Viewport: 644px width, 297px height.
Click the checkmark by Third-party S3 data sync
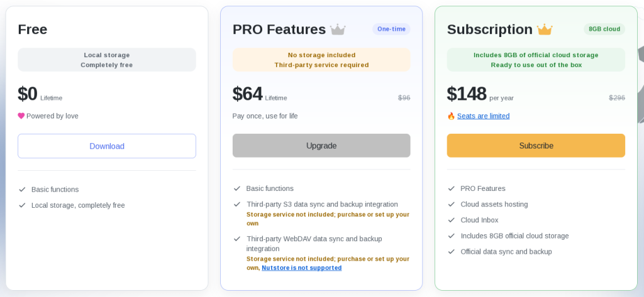tap(237, 204)
